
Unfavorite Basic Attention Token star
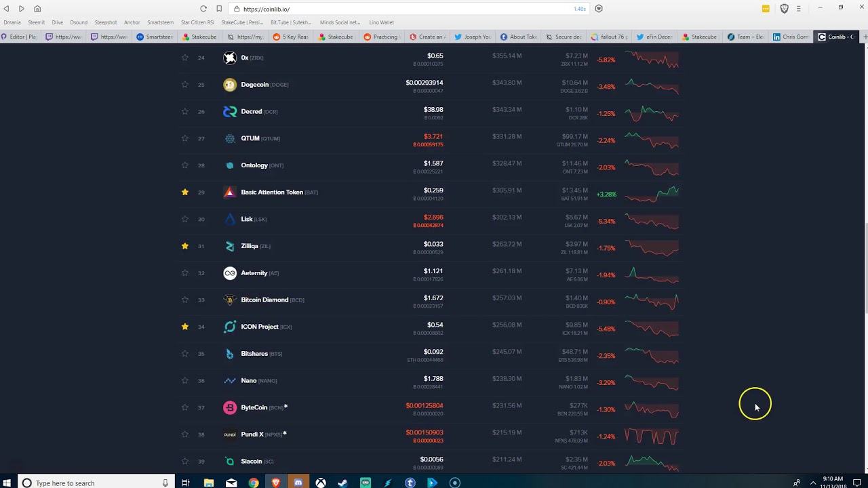[184, 192]
